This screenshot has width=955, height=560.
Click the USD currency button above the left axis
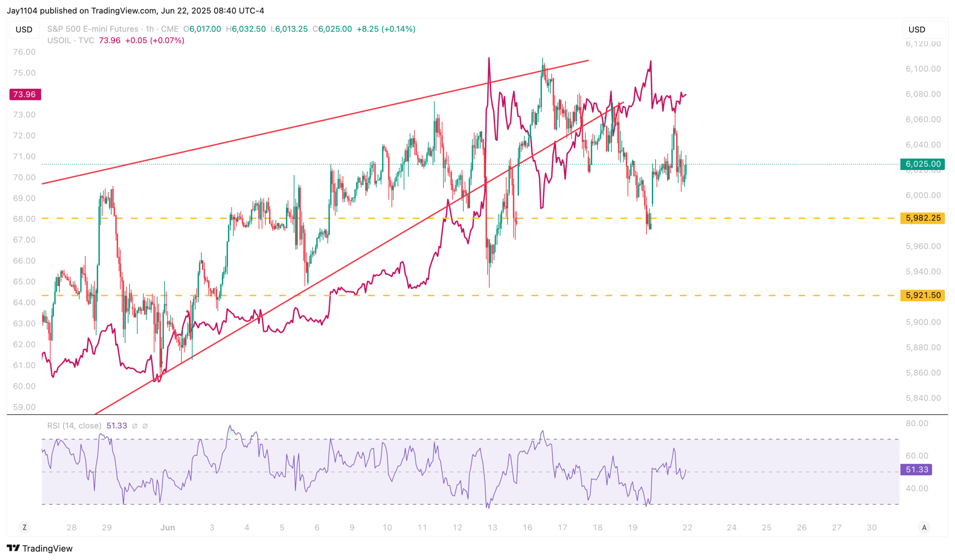click(x=24, y=29)
